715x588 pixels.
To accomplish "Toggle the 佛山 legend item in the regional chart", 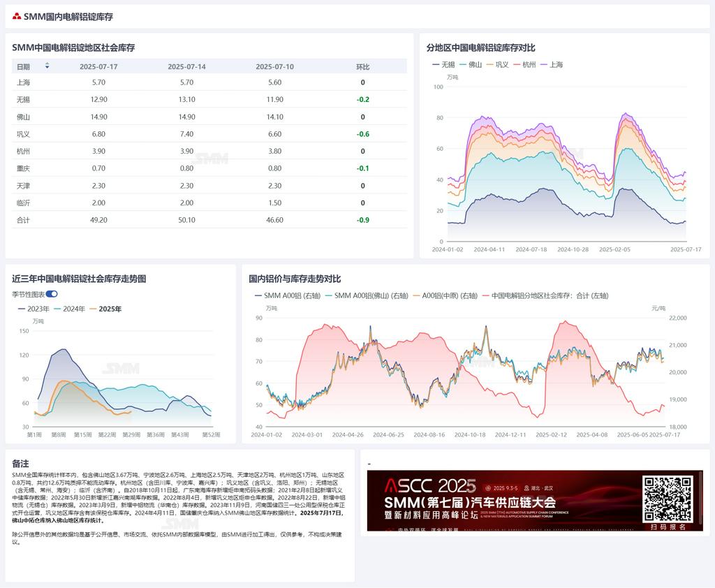I will 471,65.
